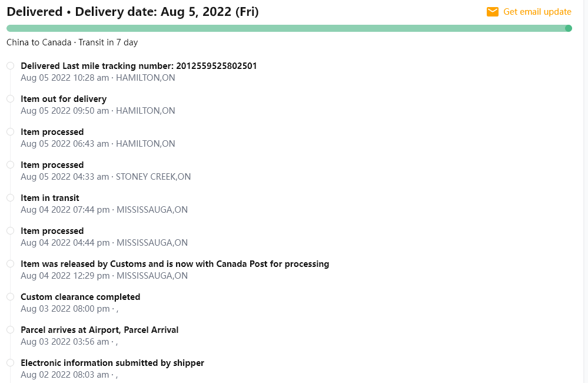The width and height of the screenshot is (588, 383).
Task: Click the Stoney Creek Item processed marker
Action: pyautogui.click(x=11, y=165)
